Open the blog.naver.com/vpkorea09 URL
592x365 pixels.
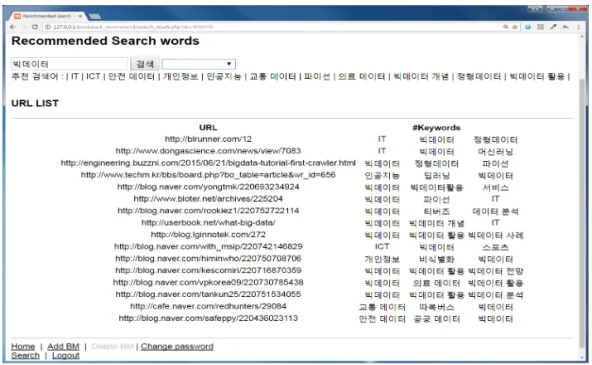tap(208, 282)
